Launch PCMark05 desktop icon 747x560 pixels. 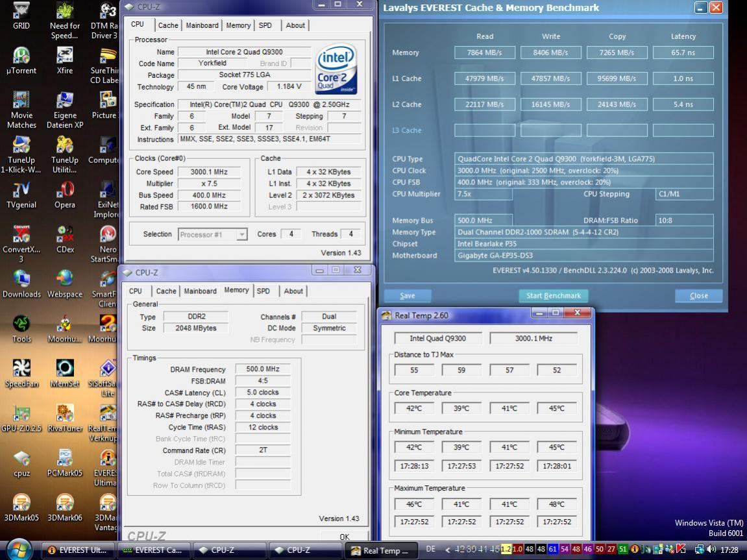pyautogui.click(x=65, y=464)
